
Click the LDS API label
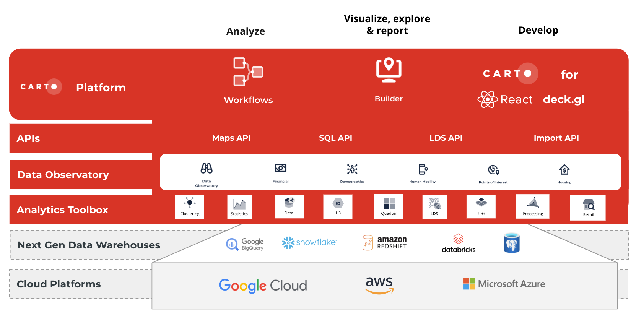point(446,138)
